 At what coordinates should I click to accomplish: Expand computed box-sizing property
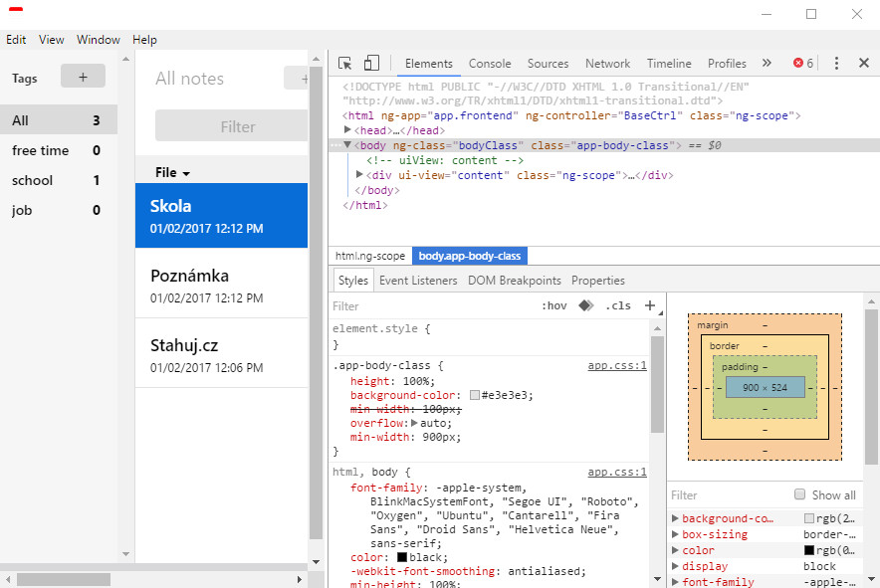[675, 534]
